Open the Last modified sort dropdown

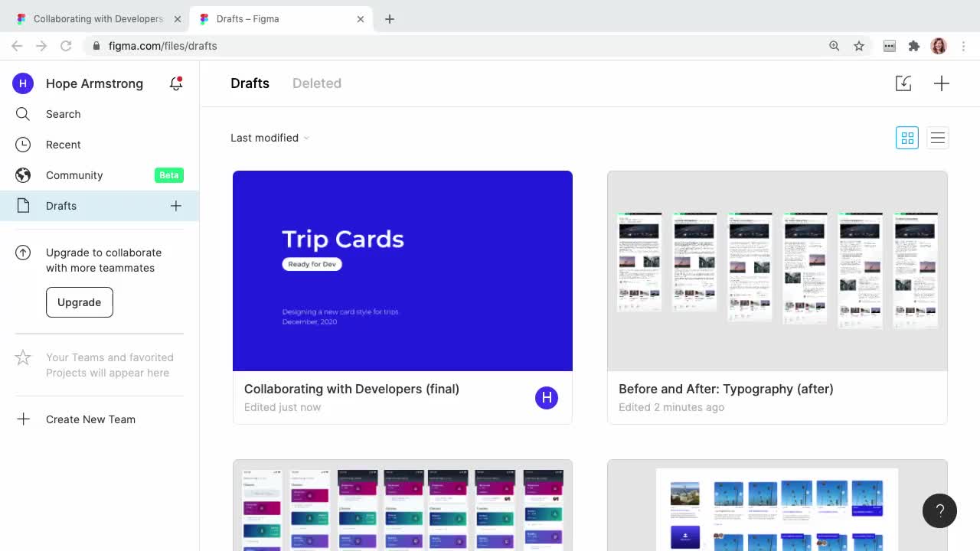click(x=269, y=138)
